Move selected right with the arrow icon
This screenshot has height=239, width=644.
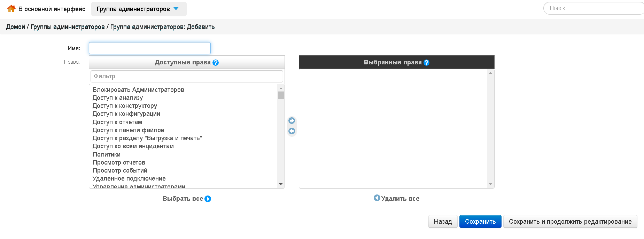pyautogui.click(x=292, y=121)
